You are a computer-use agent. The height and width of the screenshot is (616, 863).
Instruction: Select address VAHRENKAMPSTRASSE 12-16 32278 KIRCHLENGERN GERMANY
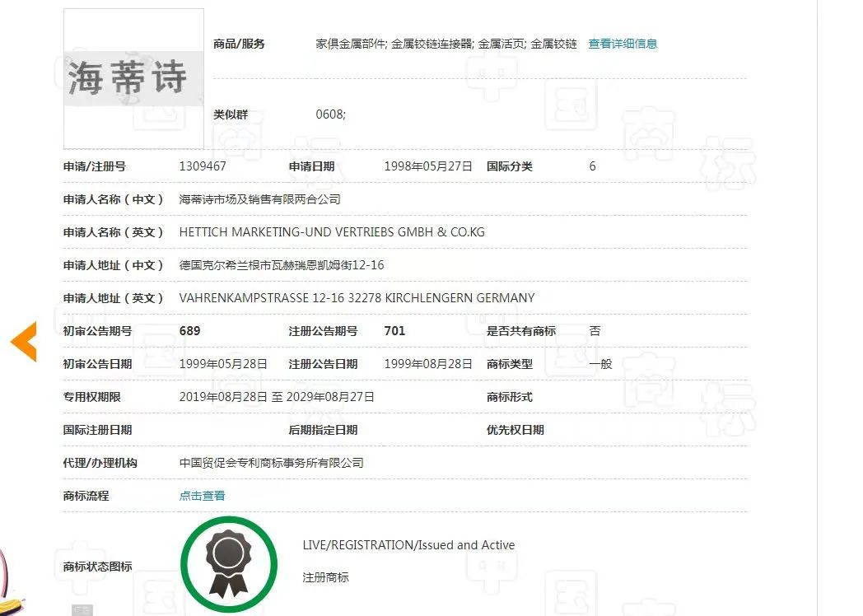pos(357,298)
